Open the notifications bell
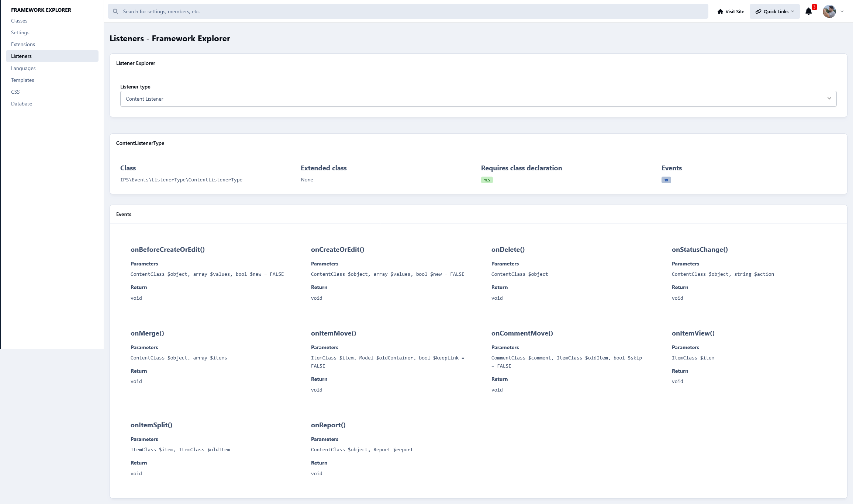Screen dimensions: 853x504 click(808, 11)
